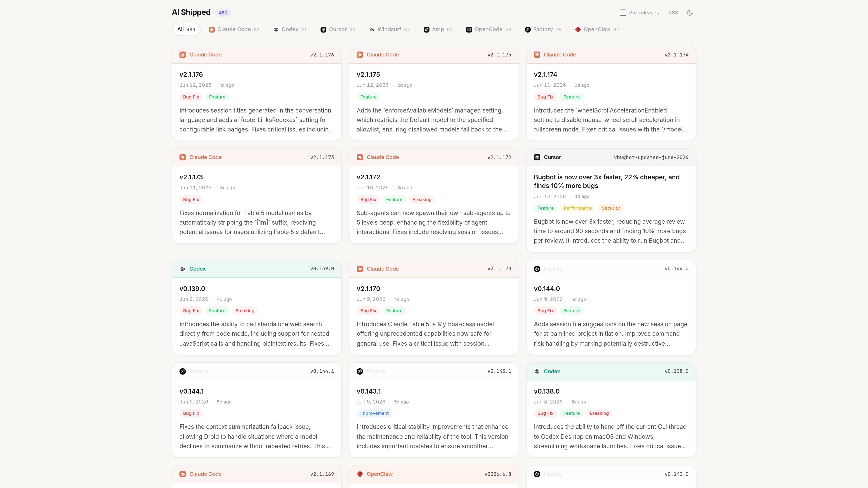Image resolution: width=868 pixels, height=488 pixels.
Task: Click the Codex icon on v0.138.0 card
Action: click(x=537, y=371)
